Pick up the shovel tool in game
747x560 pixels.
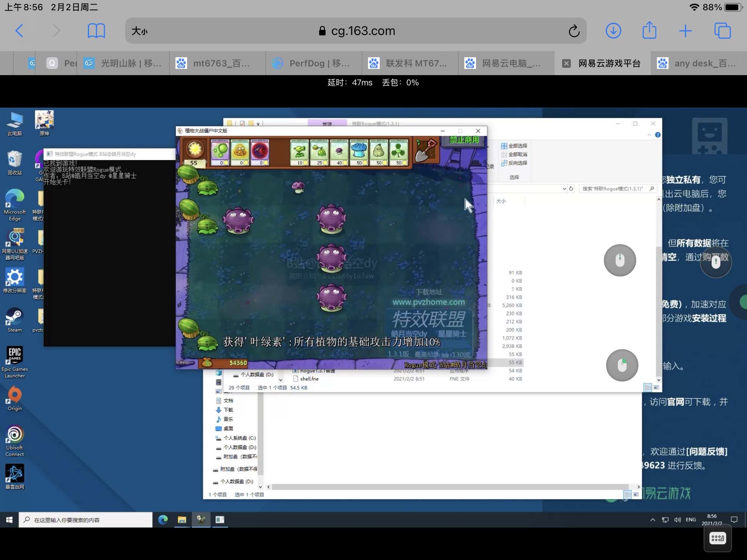coord(426,150)
